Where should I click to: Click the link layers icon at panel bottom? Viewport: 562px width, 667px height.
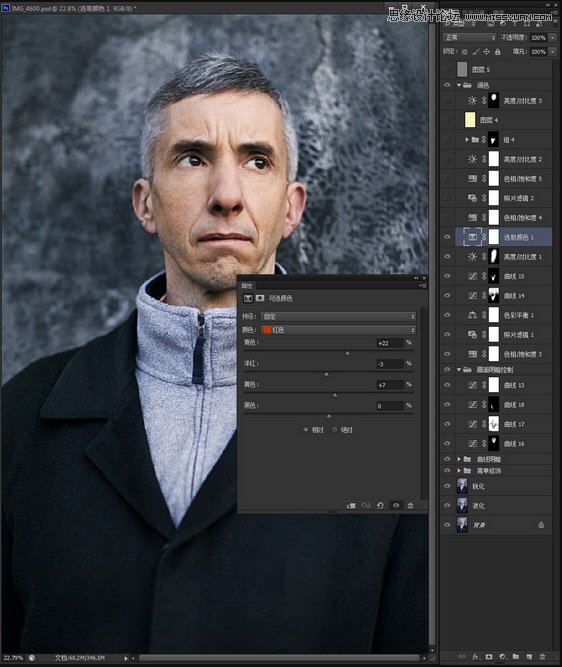461,657
